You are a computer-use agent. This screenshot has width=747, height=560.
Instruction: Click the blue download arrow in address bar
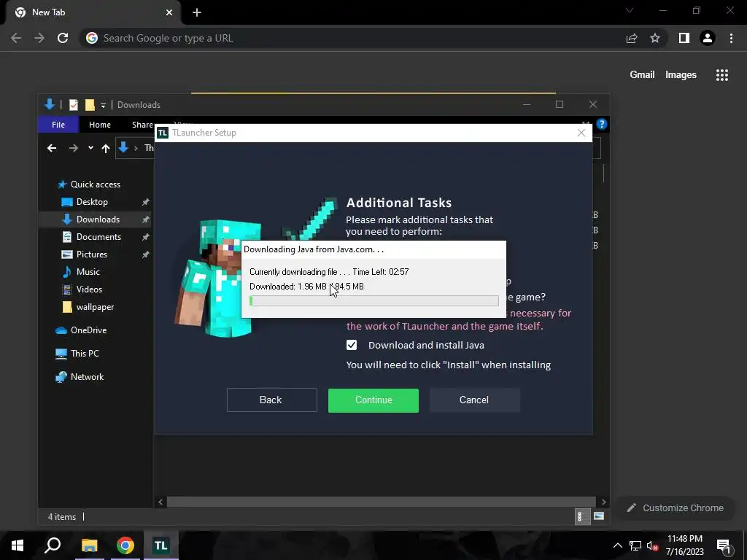(x=123, y=147)
